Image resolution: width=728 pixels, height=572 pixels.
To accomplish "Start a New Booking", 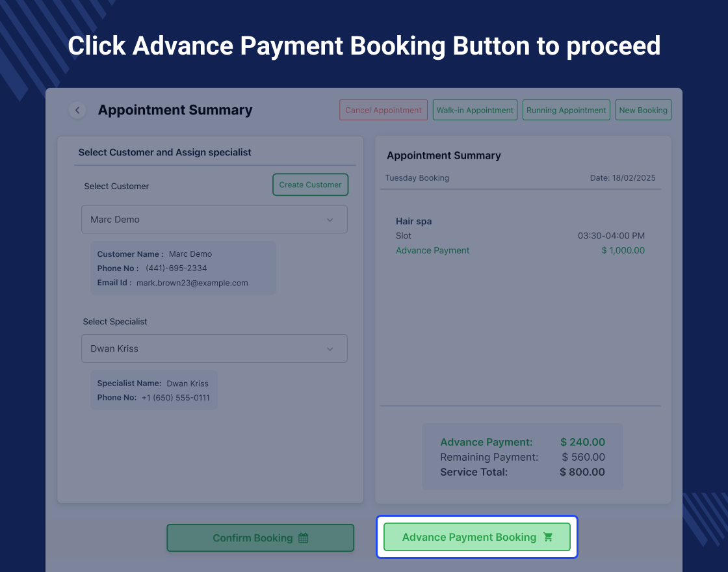I will (643, 110).
